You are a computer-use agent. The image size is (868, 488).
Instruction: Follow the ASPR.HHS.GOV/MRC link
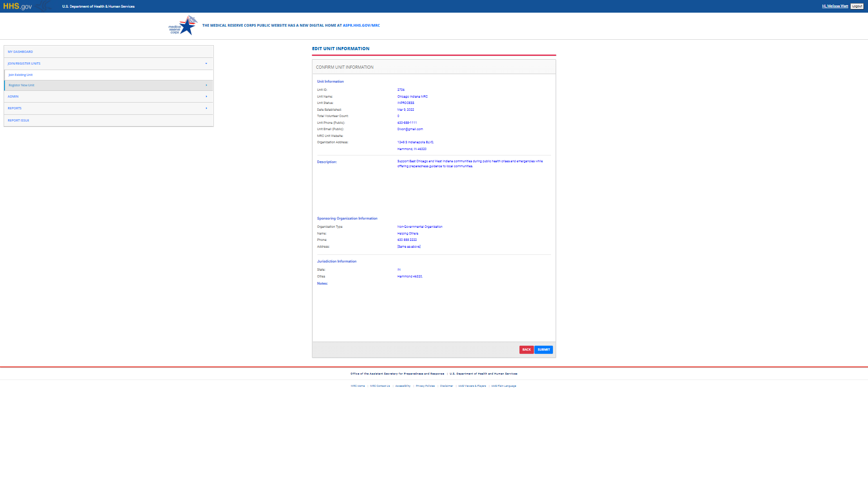361,26
